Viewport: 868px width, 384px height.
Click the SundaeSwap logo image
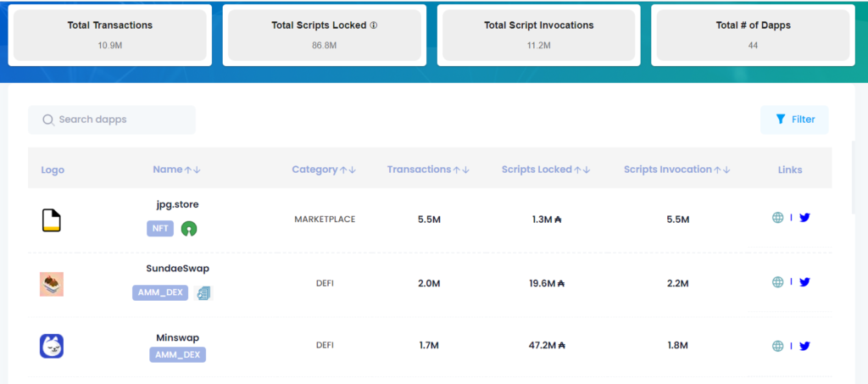pos(52,284)
